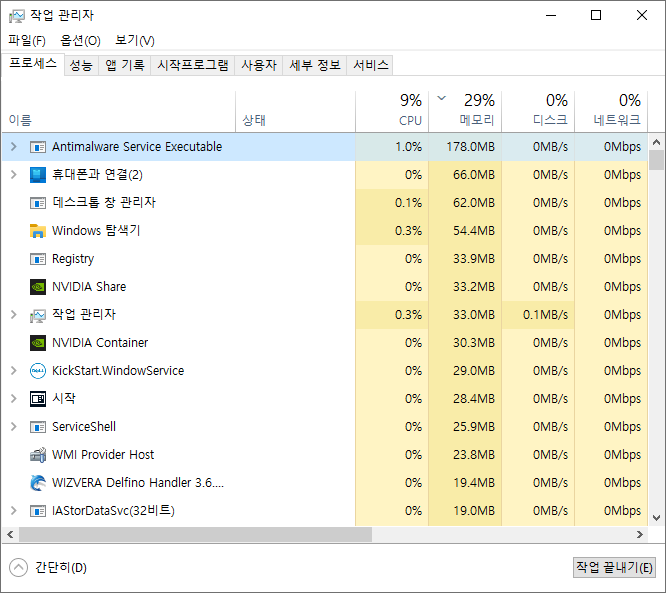This screenshot has width=666, height=593.
Task: Click the vertical scrollbar down arrow
Action: tap(657, 518)
